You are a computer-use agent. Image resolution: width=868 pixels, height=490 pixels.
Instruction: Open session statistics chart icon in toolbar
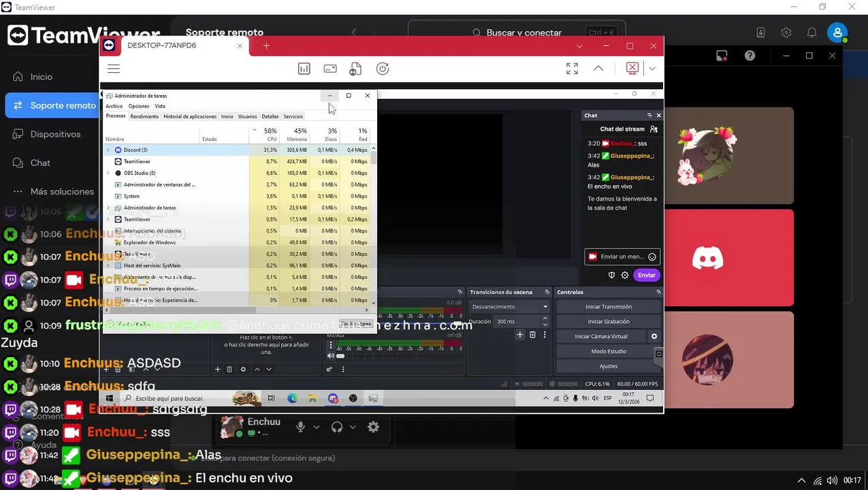coord(304,69)
